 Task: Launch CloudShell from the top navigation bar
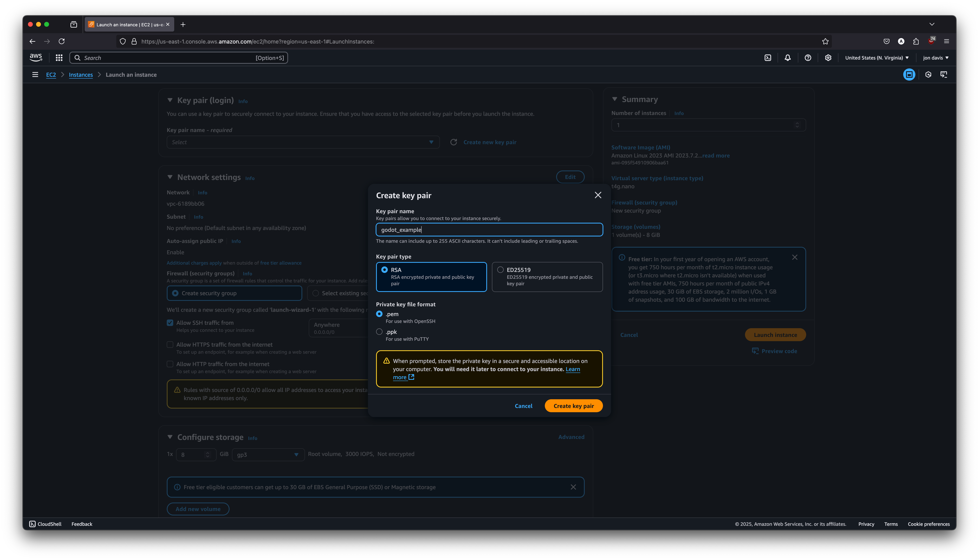tap(767, 58)
